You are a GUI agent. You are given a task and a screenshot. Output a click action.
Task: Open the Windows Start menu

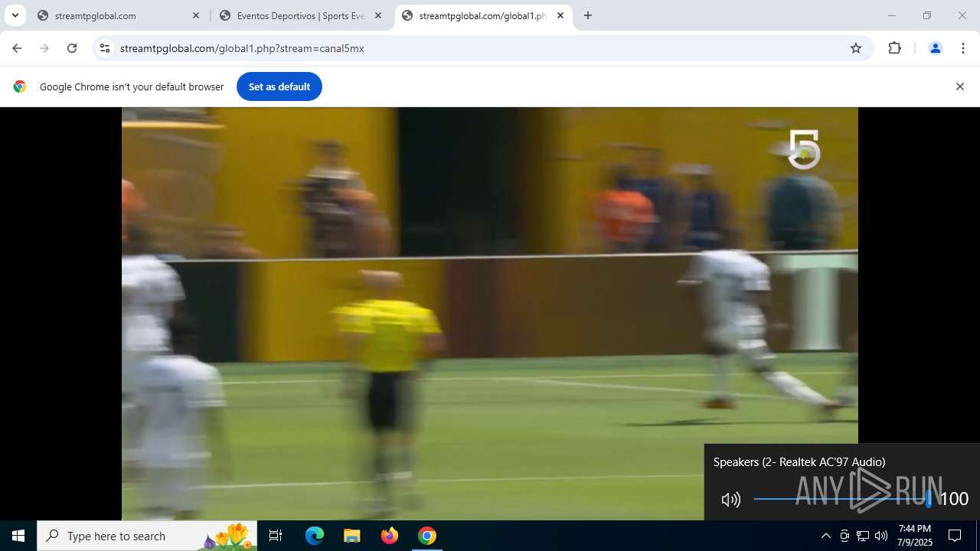pos(18,536)
